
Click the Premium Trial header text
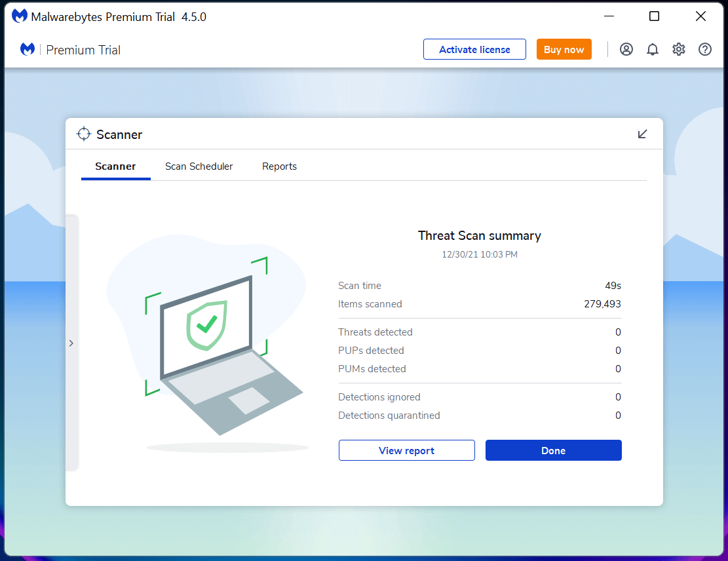[x=83, y=50]
